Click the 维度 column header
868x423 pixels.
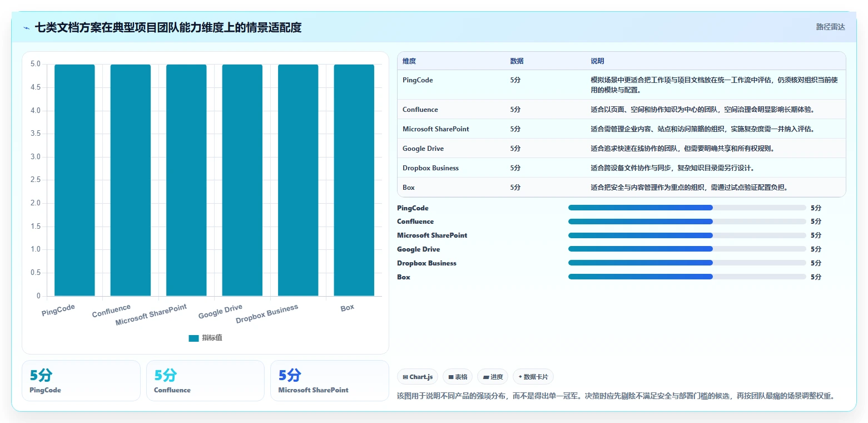click(x=409, y=61)
